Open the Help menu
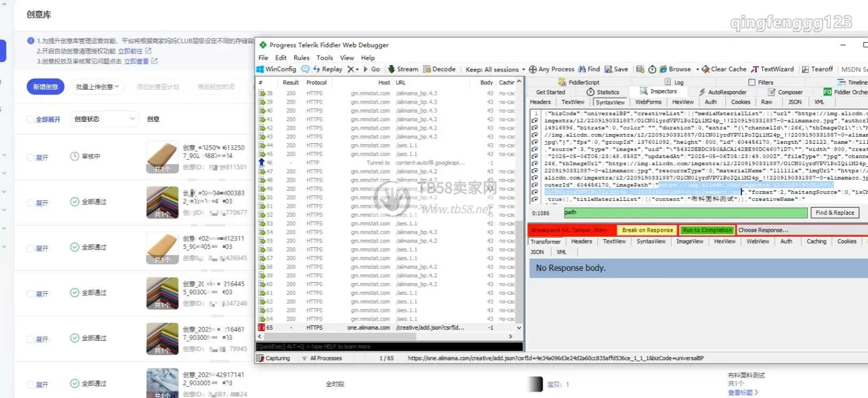The image size is (868, 398). pos(367,58)
